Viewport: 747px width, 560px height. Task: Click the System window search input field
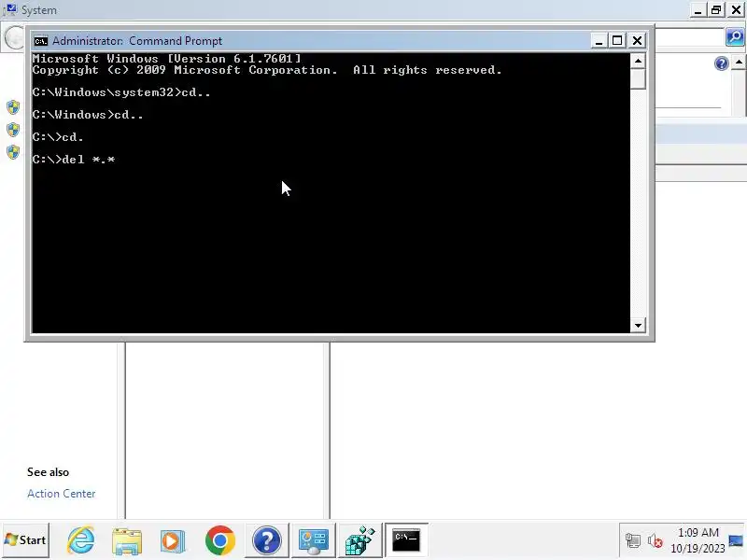[x=689, y=37]
